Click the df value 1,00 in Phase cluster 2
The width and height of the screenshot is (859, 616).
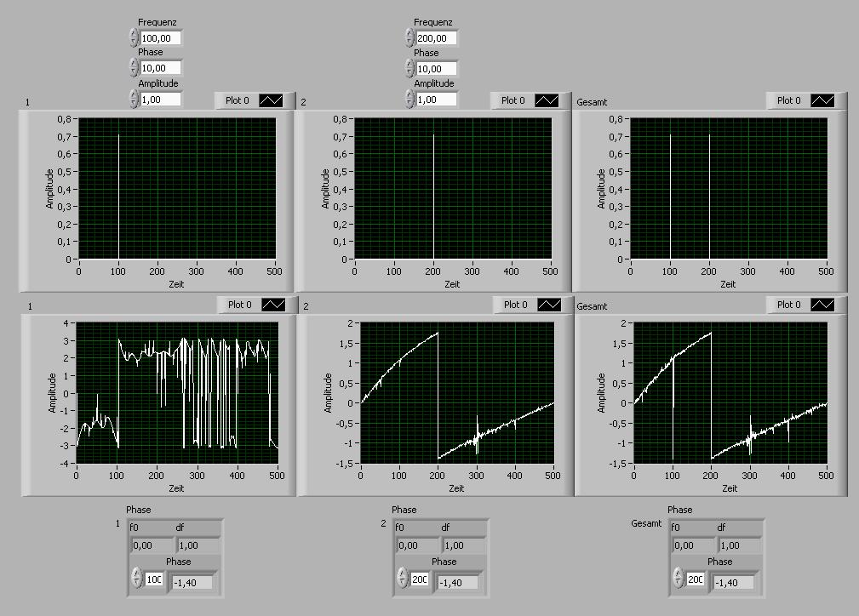(463, 545)
